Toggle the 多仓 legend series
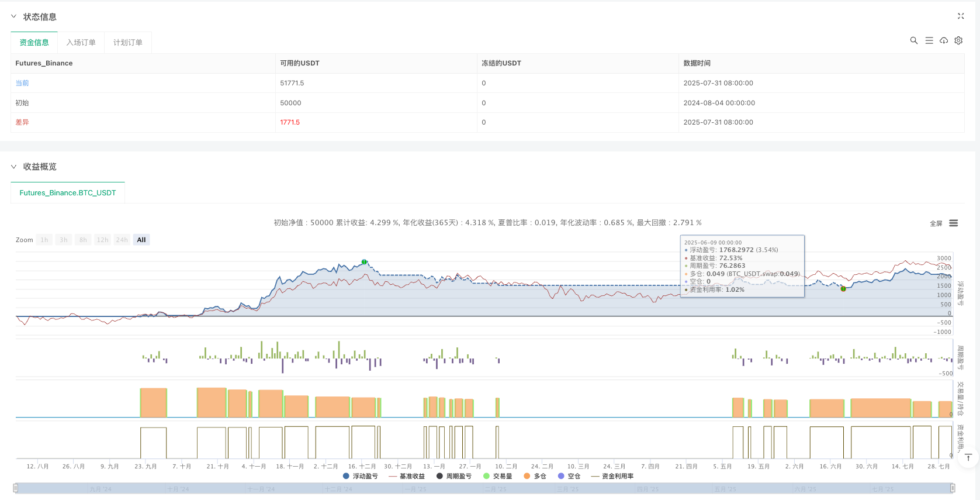The image size is (980, 500). (x=535, y=476)
